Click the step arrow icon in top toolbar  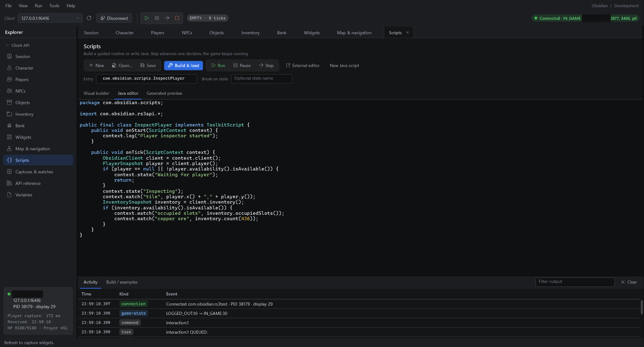[167, 18]
